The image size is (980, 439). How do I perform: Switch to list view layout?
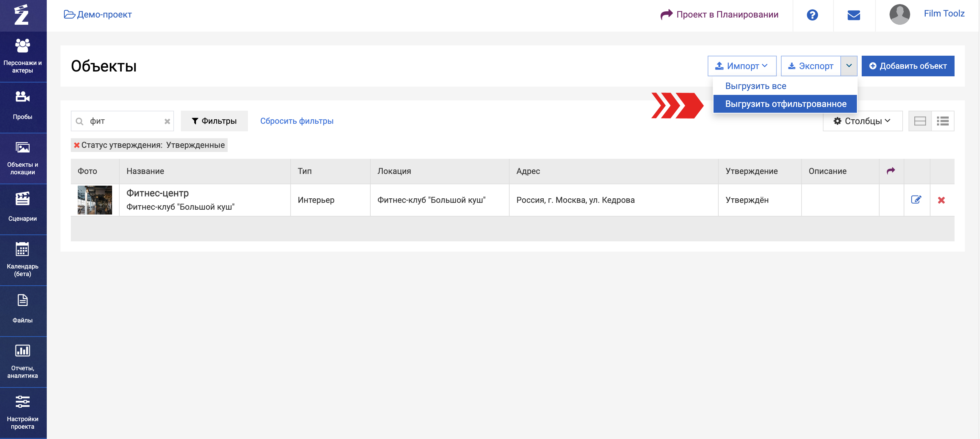943,121
